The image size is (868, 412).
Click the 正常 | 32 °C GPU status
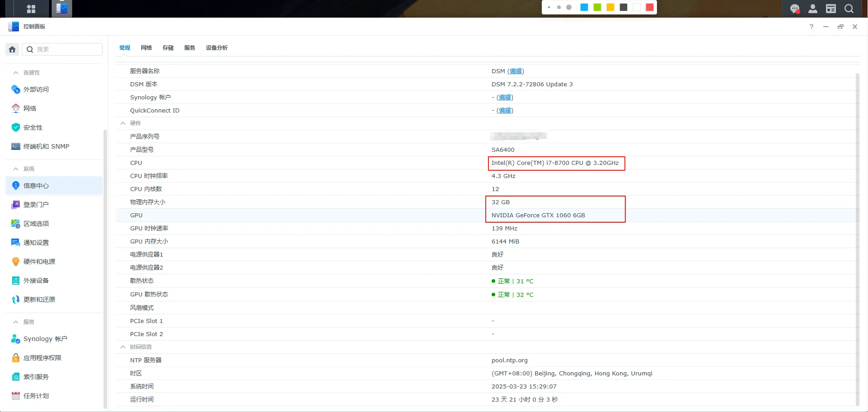(512, 295)
